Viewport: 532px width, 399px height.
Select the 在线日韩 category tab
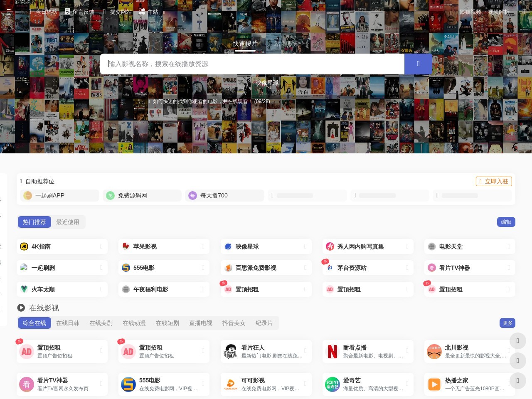click(x=68, y=323)
